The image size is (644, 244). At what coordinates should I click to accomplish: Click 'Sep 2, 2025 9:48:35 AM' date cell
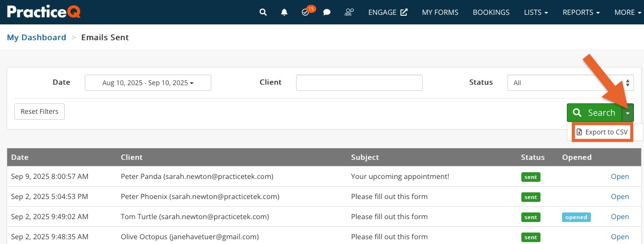[x=50, y=237]
